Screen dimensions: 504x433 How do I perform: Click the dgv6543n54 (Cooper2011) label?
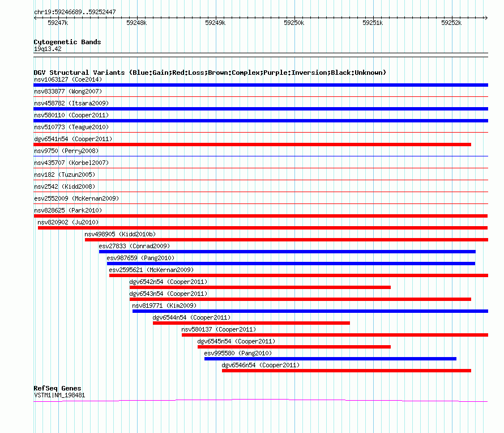pos(168,294)
